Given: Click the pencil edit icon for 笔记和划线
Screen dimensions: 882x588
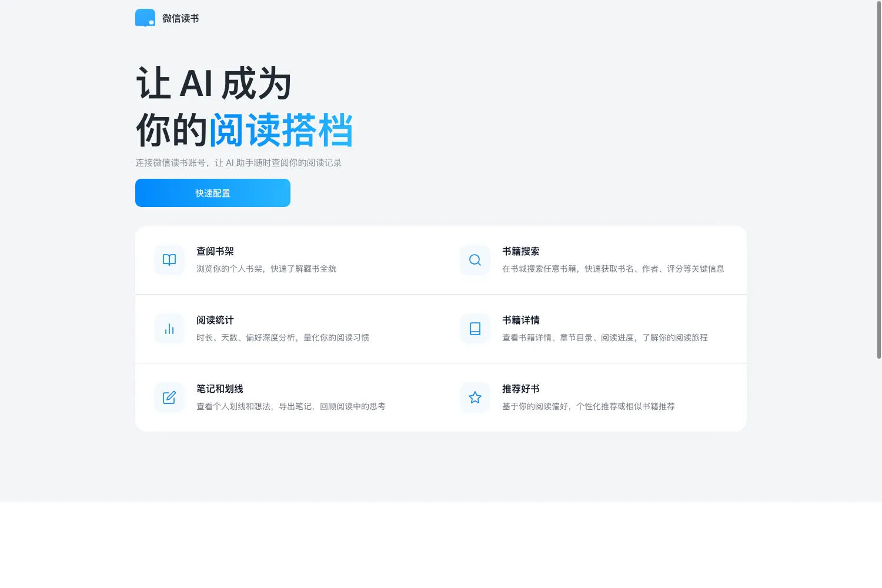Looking at the screenshot, I should [x=169, y=397].
